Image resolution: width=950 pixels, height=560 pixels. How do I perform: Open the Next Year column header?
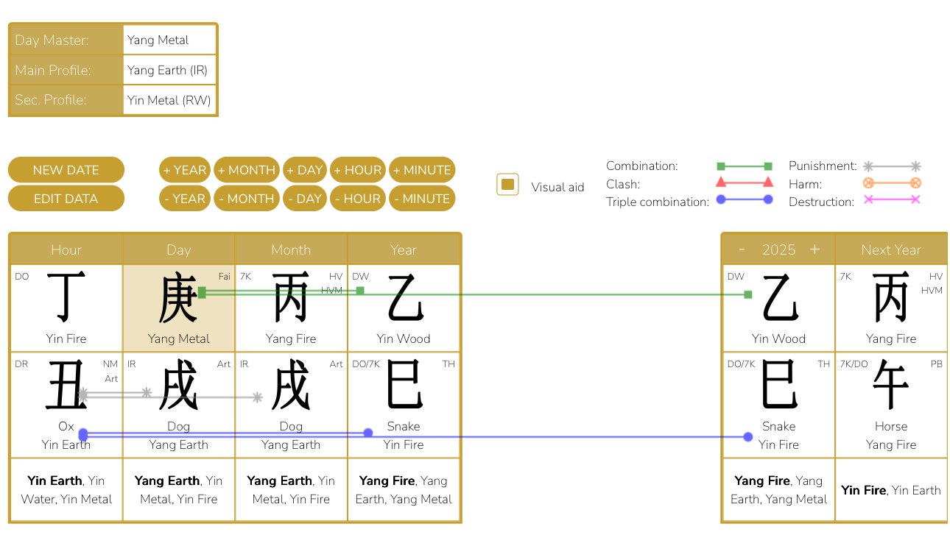[x=891, y=249]
